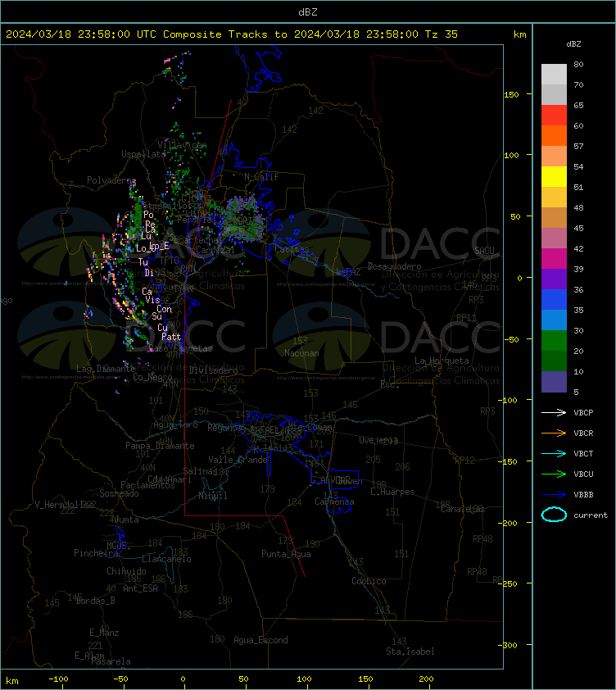Click the 'Uspallata' map label

[x=143, y=154]
